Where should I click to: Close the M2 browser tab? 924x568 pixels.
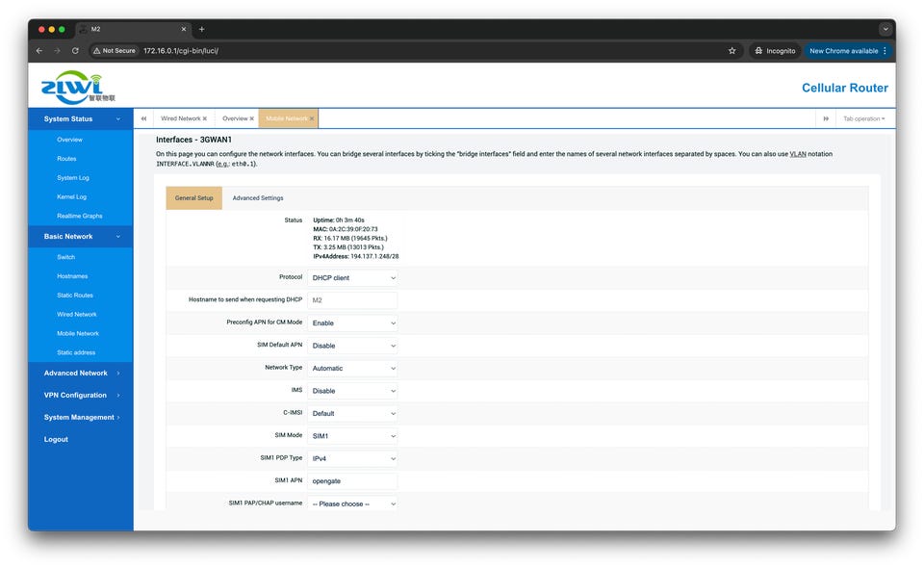pyautogui.click(x=183, y=29)
